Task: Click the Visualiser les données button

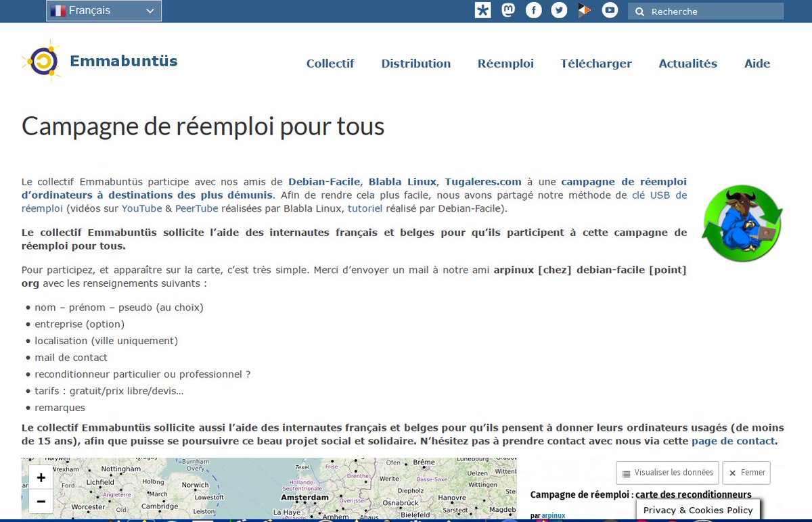Action: [667, 473]
